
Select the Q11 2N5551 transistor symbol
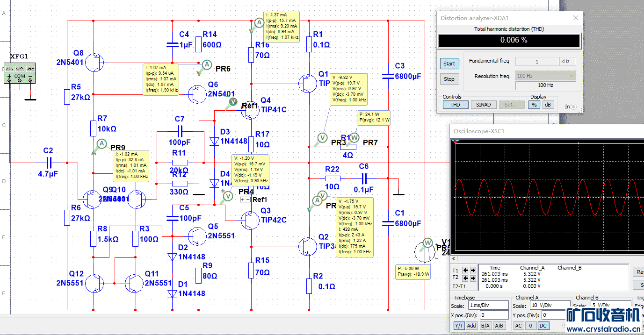(x=134, y=283)
